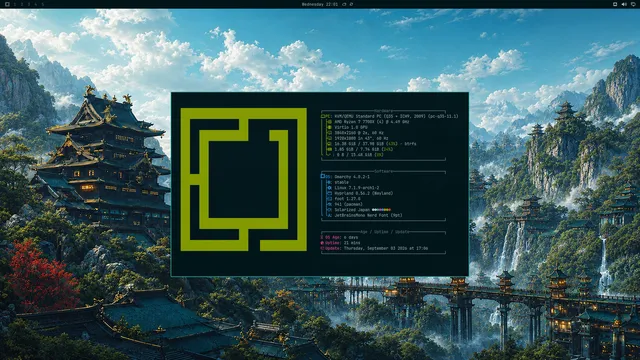Click the OS icon before Omarchy 4.0.2-1
Image resolution: width=640 pixels, height=360 pixels.
[x=323, y=176]
